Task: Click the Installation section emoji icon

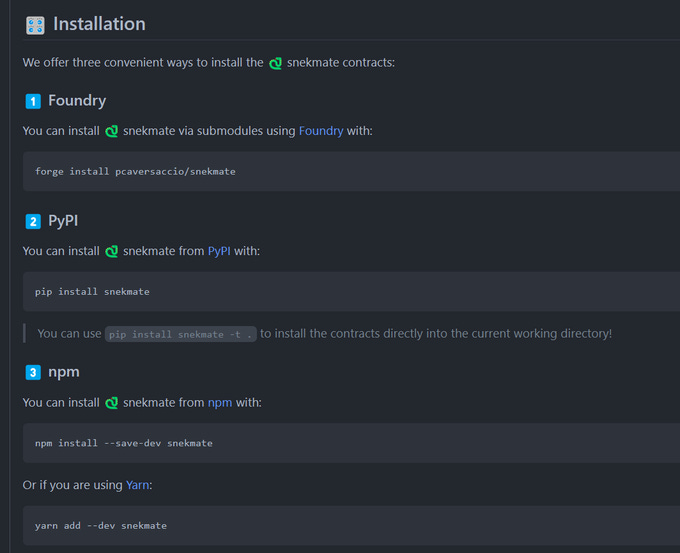Action: 35,25
